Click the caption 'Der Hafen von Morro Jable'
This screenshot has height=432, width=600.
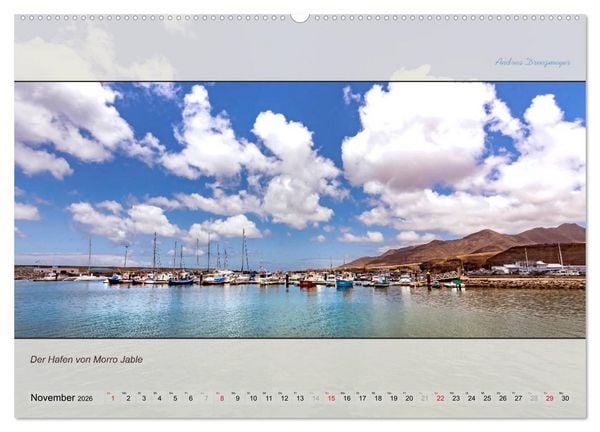coord(86,359)
